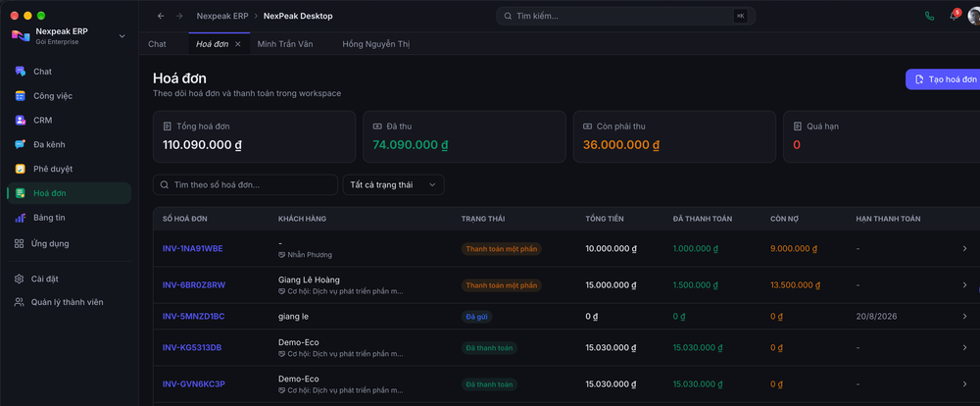
Task: Close the Hoá đơn tab
Action: pos(237,44)
